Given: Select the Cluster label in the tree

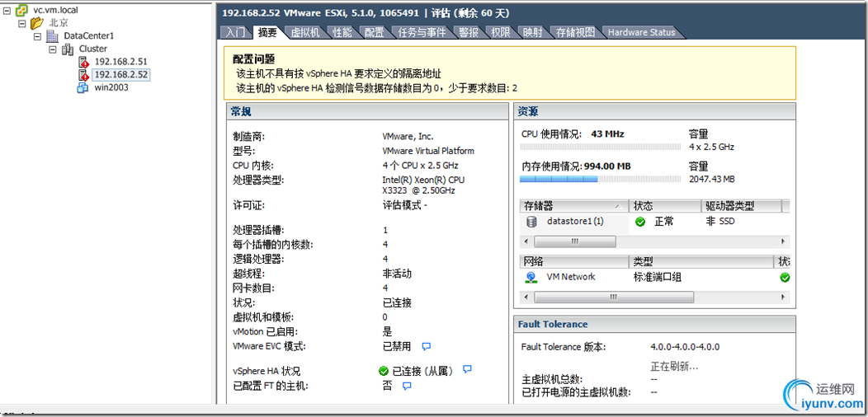Looking at the screenshot, I should tap(93, 49).
